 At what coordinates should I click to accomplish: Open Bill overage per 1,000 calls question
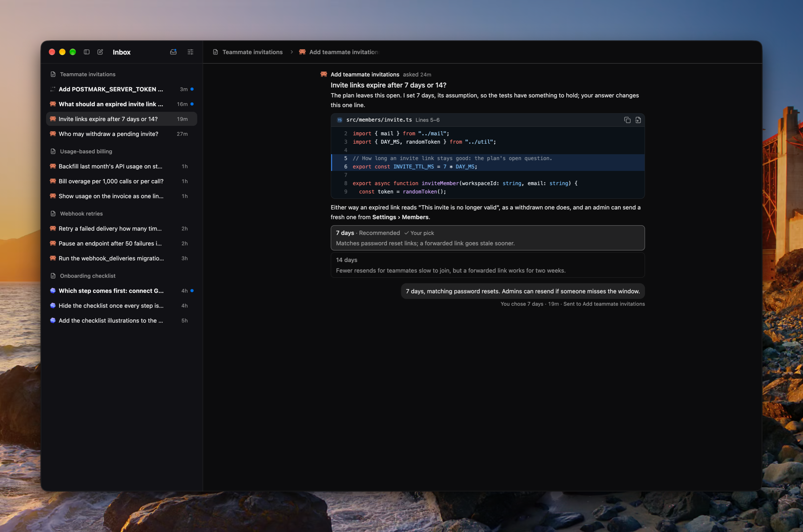coord(121,181)
